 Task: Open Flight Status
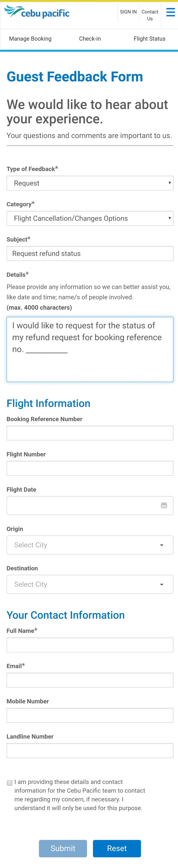[x=149, y=38]
